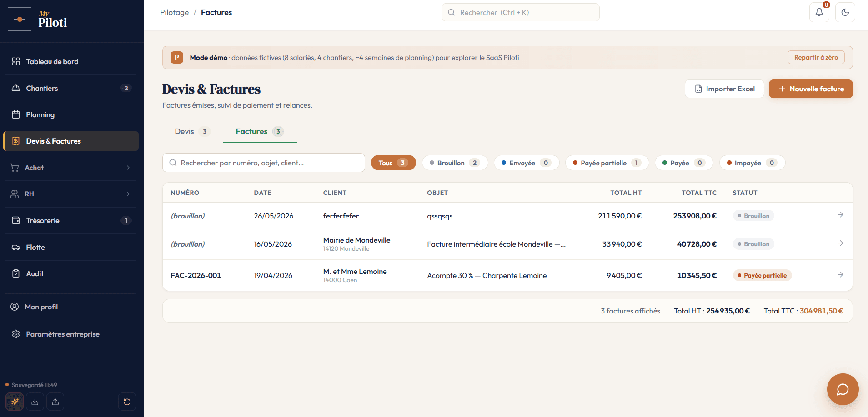Click the Chantiers hard hat icon
The width and height of the screenshot is (868, 417).
(16, 88)
